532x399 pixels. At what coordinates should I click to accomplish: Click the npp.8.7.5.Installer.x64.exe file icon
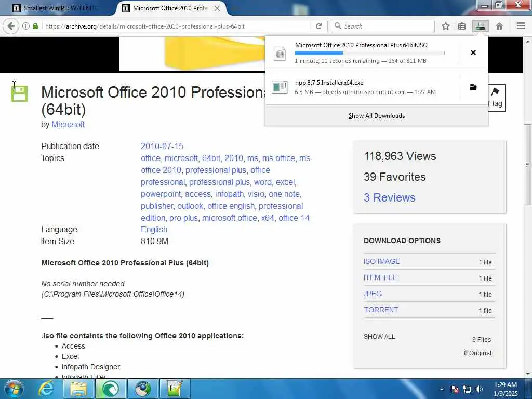[280, 87]
